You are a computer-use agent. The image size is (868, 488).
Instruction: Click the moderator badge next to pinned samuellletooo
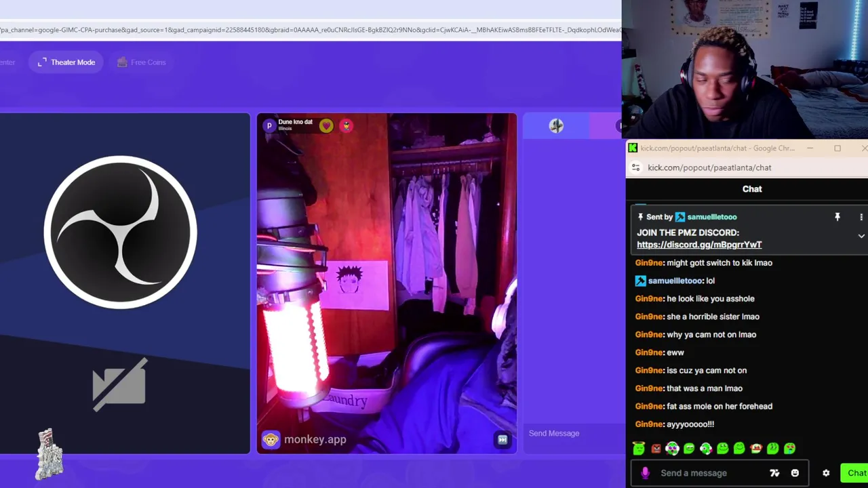click(680, 217)
